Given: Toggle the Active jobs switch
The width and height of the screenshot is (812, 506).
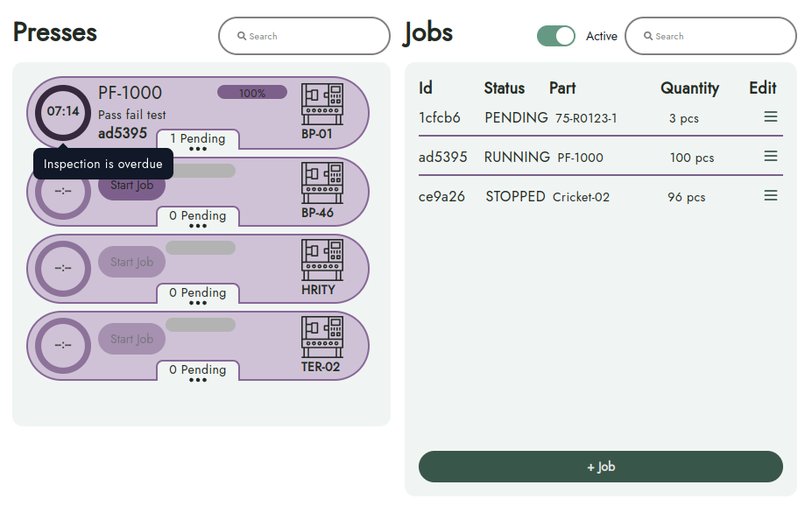Looking at the screenshot, I should coord(555,36).
